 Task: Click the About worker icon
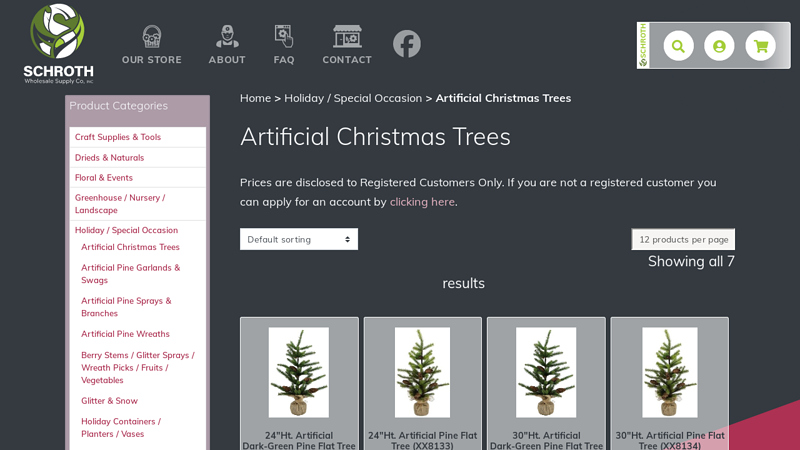tap(227, 37)
